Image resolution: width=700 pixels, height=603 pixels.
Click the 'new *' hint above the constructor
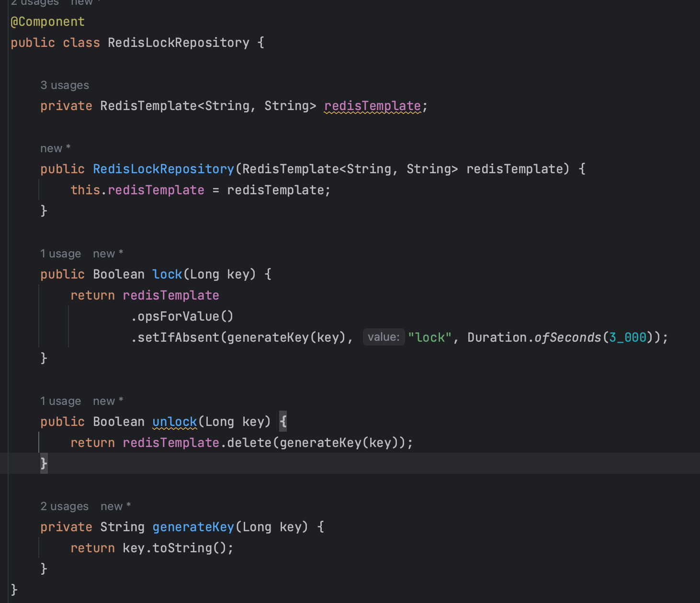point(56,148)
